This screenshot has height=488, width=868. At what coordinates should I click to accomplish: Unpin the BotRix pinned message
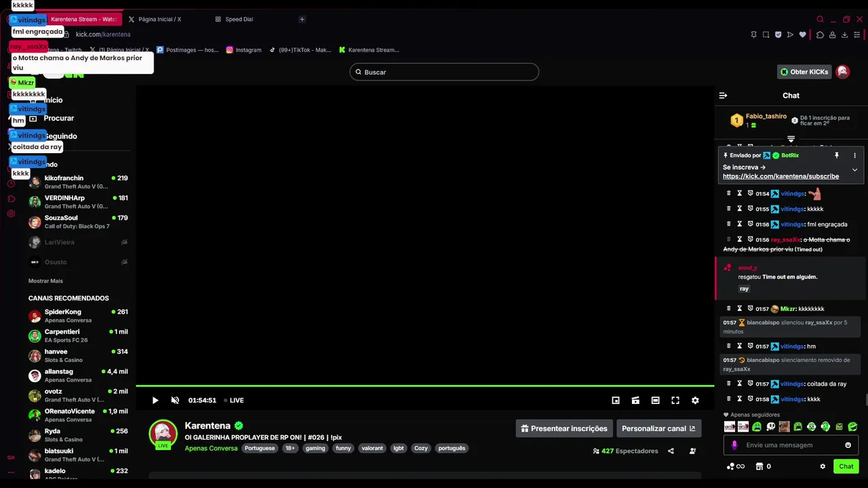[837, 155]
